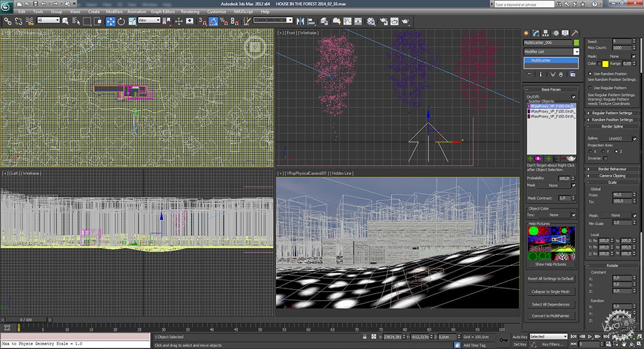The image size is (644, 349).
Task: Toggle the Percent Snap button
Action: click(223, 21)
